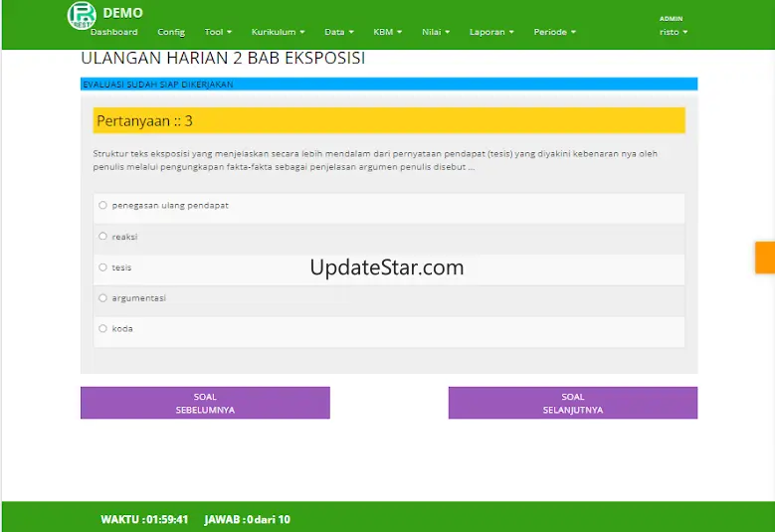Click the green DEMO logo icon
The height and width of the screenshot is (532, 775).
pyautogui.click(x=80, y=15)
